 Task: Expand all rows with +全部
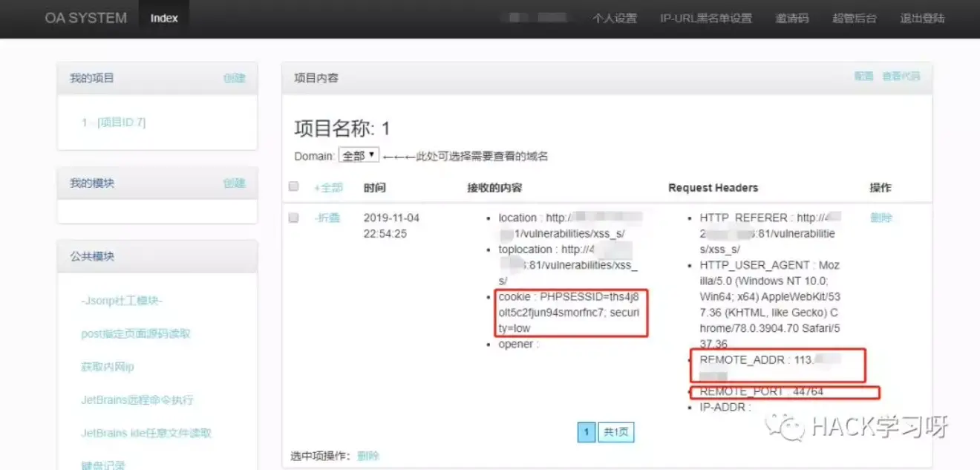pos(329,188)
